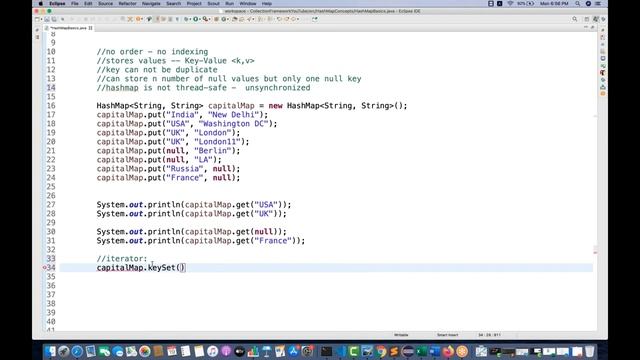Open App Store from the dock
640x360 pixels.
click(294, 351)
